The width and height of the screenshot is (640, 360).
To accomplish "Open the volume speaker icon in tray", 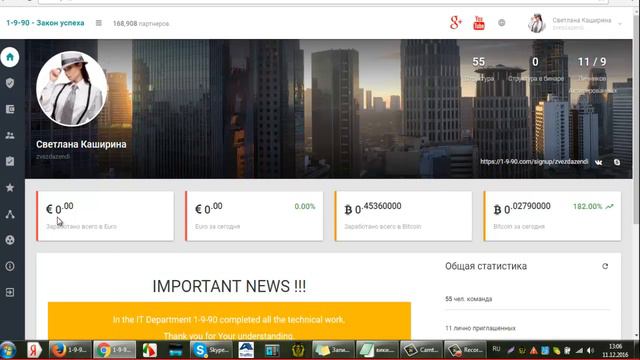I will coord(591,350).
